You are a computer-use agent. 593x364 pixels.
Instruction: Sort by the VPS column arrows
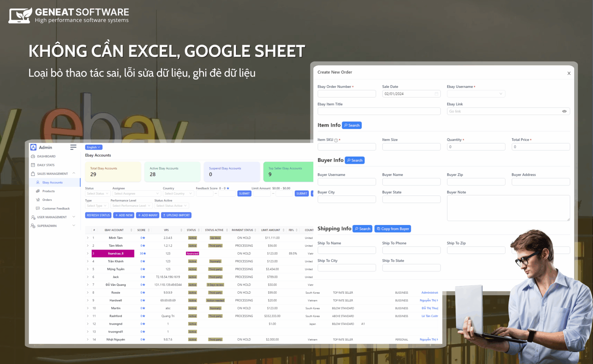(181, 230)
